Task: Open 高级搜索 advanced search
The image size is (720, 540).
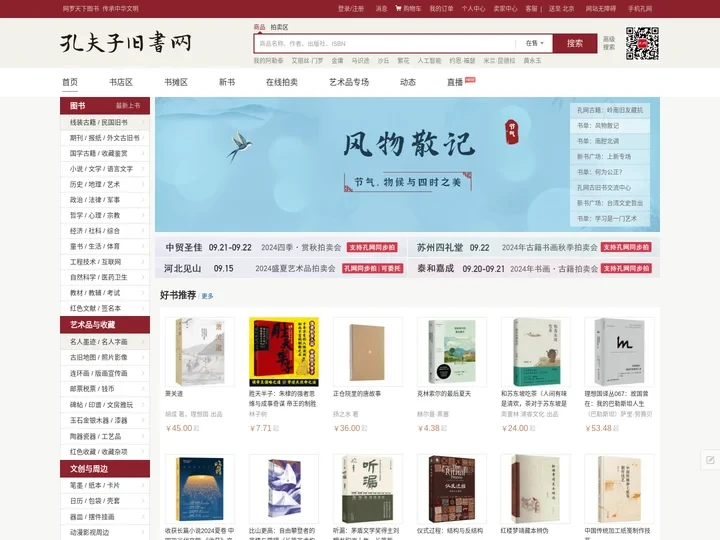Action: (609, 43)
